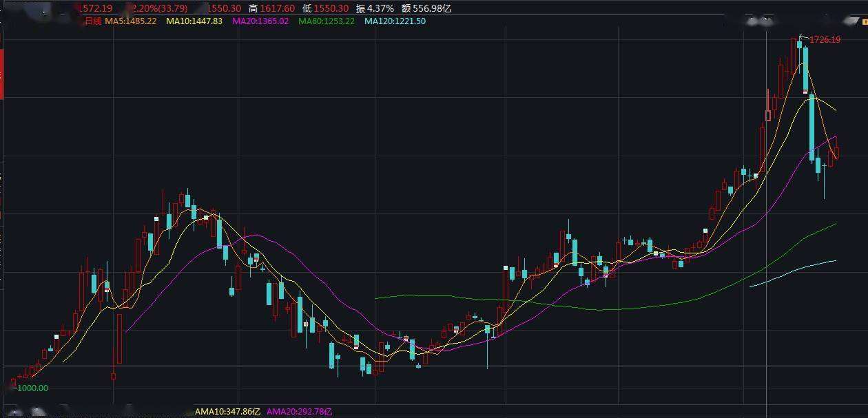Click the arrow annotation marking the 1726.19 peak
Image resolution: width=868 pixels, height=418 pixels.
(803, 35)
